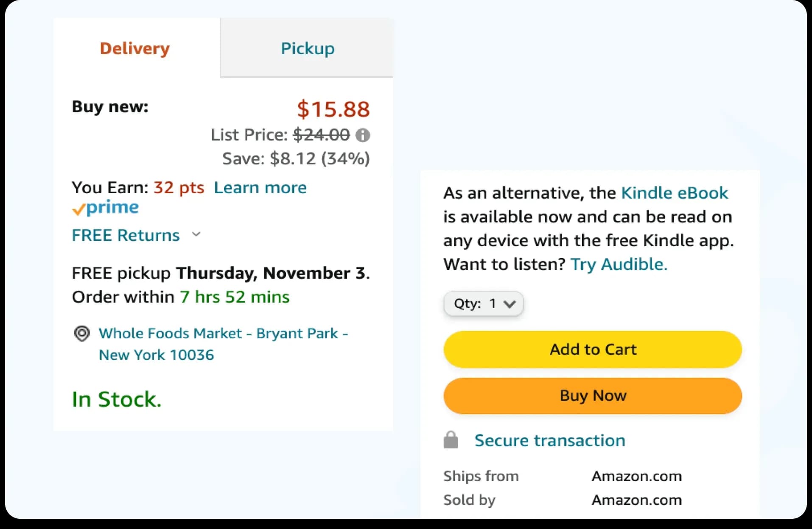Click the Buy Now button

click(x=592, y=395)
